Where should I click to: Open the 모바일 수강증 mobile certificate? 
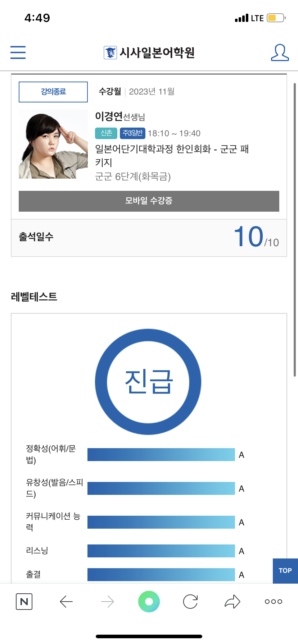(x=149, y=201)
